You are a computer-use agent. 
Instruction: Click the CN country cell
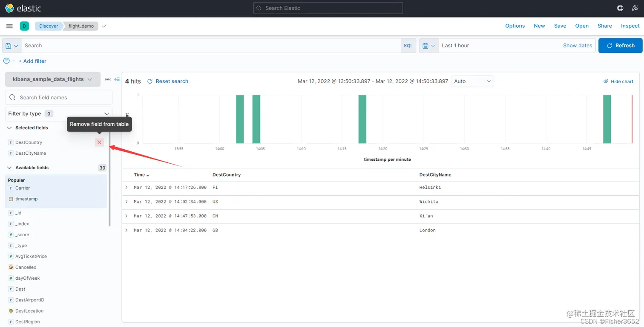215,216
